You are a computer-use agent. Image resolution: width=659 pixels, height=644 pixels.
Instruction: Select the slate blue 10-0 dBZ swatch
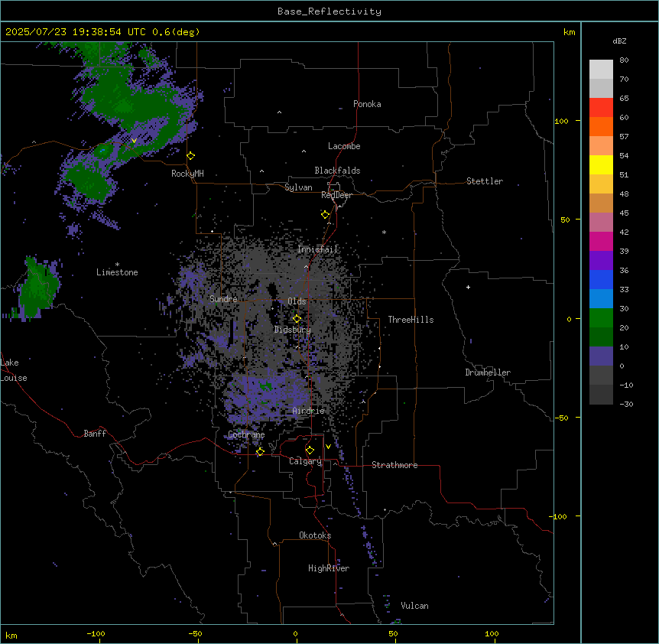[601, 356]
